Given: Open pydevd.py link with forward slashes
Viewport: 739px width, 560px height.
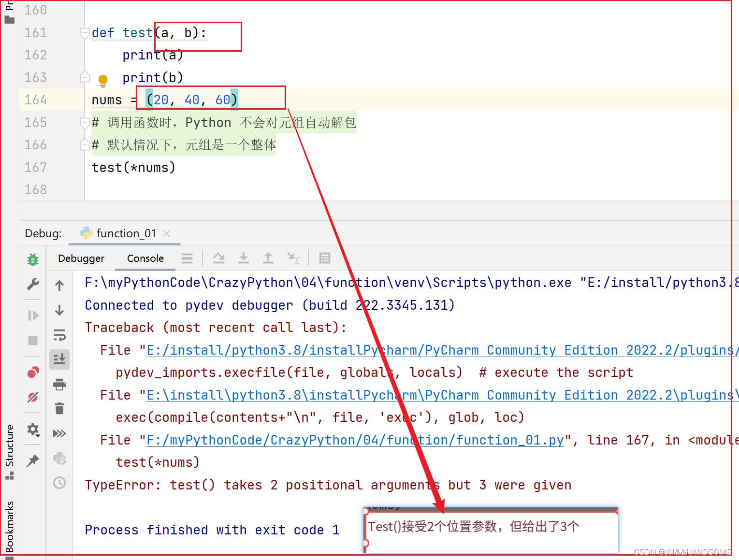Looking at the screenshot, I should pyautogui.click(x=442, y=350).
